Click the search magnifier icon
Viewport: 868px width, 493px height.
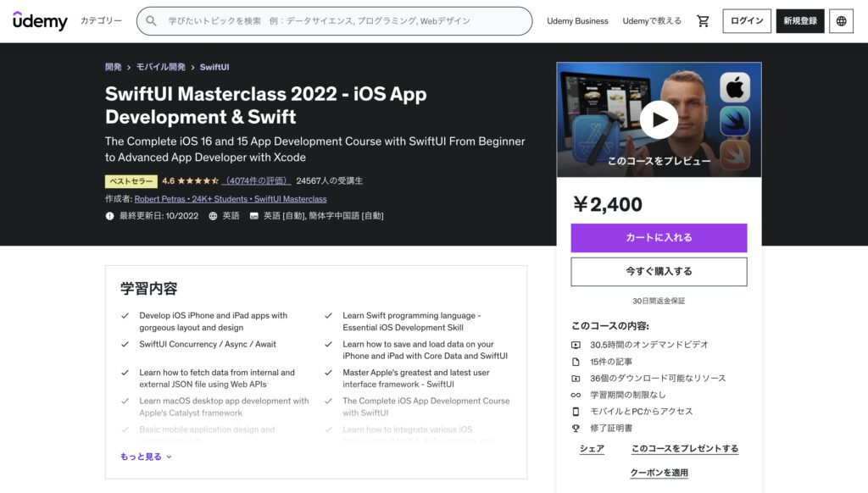click(151, 21)
